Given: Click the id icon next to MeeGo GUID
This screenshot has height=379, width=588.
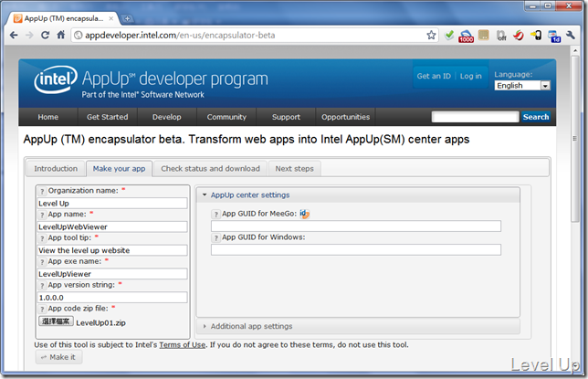Looking at the screenshot, I should (305, 214).
